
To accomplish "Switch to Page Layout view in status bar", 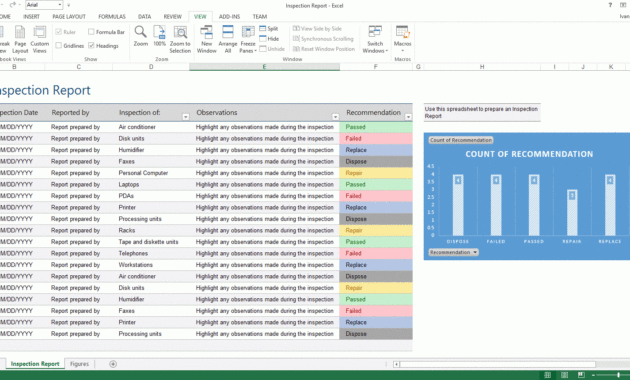I will [564, 375].
